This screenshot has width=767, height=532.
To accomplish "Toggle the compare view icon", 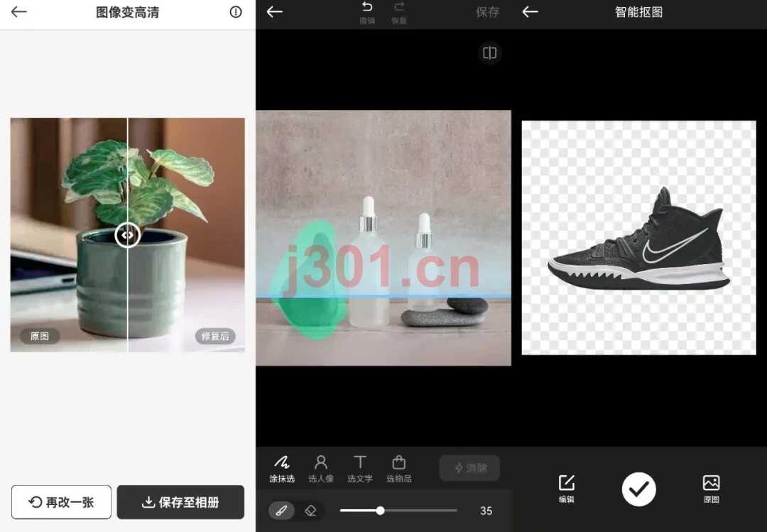I will [489, 53].
